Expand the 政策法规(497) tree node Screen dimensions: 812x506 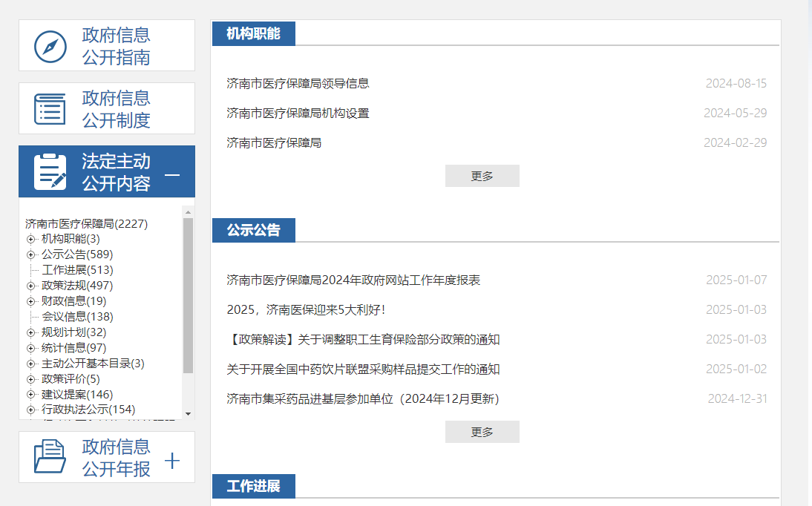point(31,286)
